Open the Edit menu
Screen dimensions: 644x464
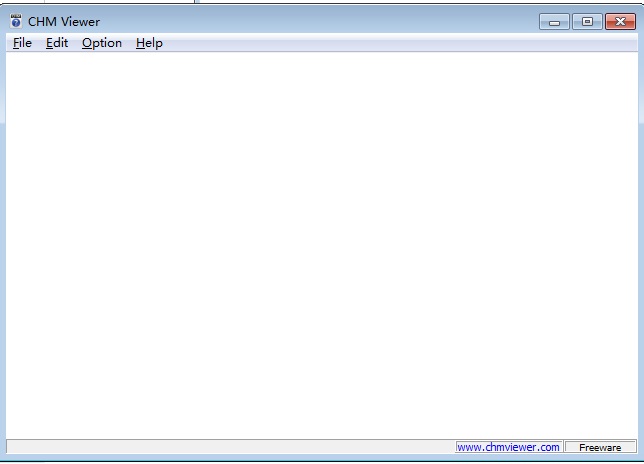57,43
